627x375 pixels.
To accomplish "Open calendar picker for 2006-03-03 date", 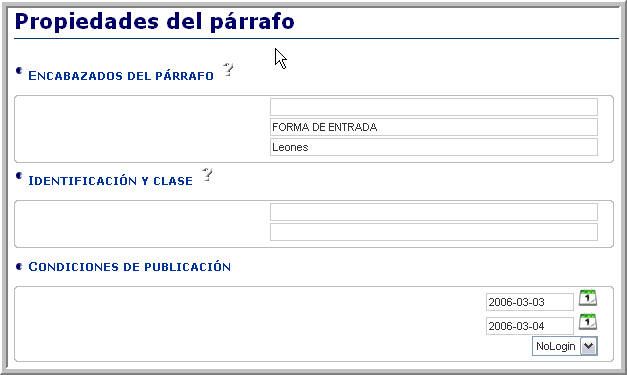I will pyautogui.click(x=588, y=298).
